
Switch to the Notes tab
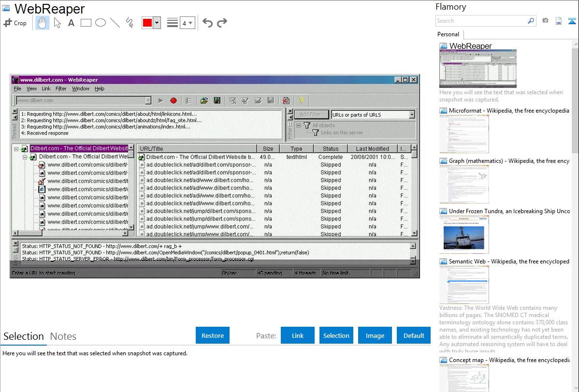(63, 336)
